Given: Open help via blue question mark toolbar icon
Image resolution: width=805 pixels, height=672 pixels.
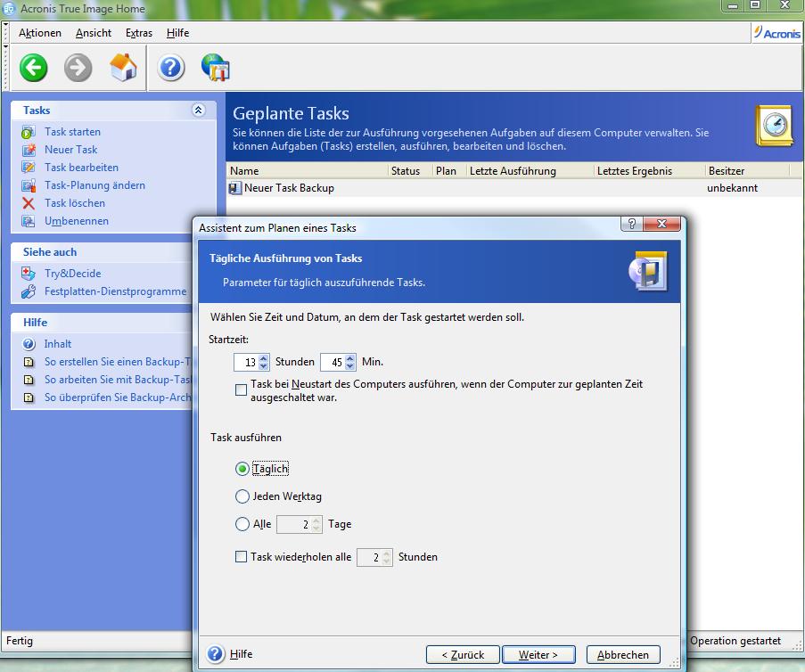Looking at the screenshot, I should coord(171,68).
